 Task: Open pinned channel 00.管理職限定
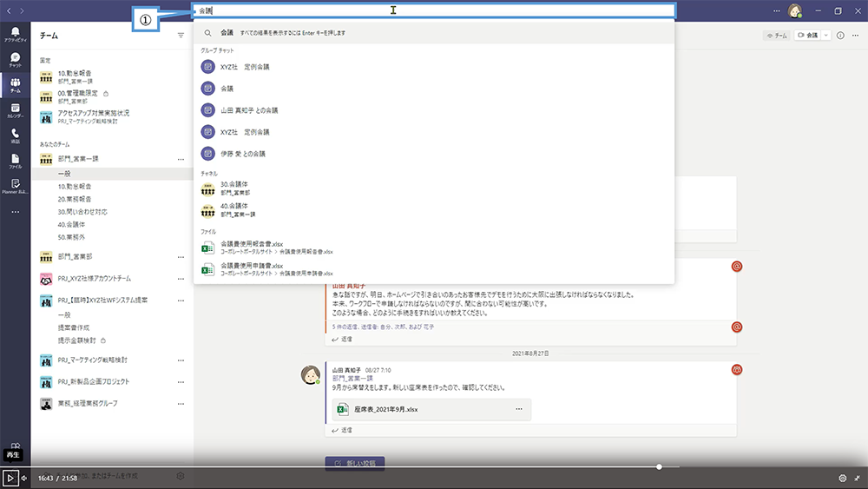(x=77, y=97)
